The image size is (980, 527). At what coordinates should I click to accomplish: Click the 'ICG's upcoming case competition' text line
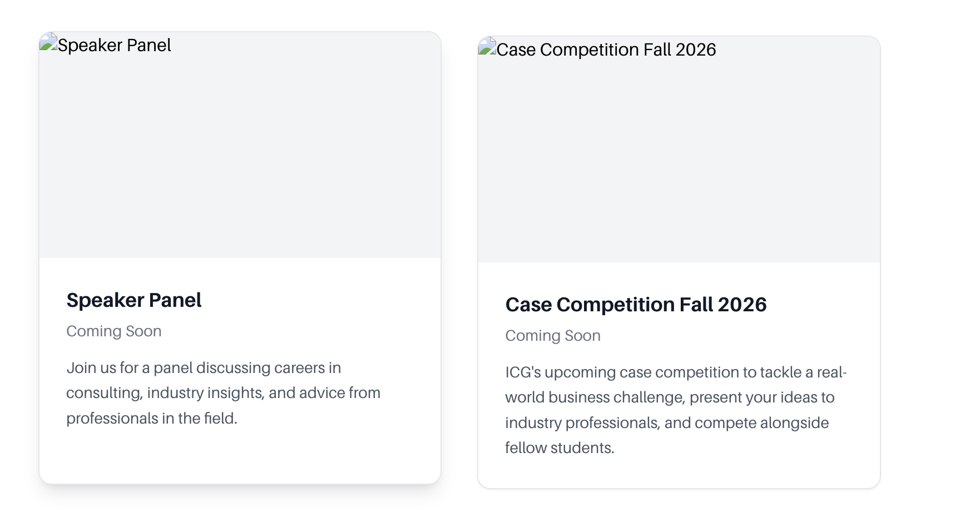click(x=676, y=372)
